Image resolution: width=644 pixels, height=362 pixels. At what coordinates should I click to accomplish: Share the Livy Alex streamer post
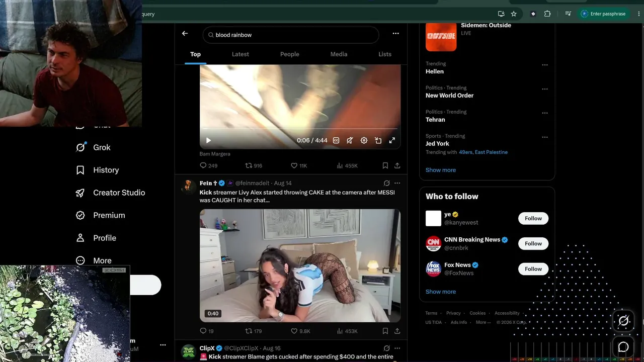397,331
